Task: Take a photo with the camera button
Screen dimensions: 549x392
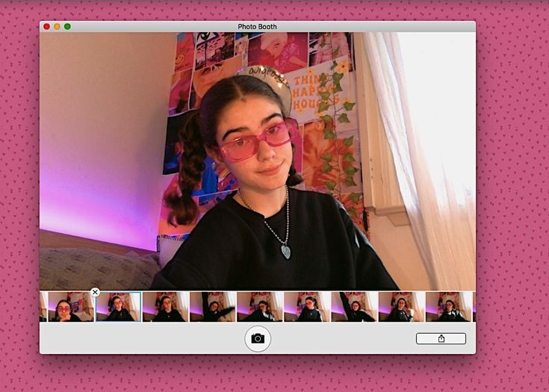Action: tap(258, 338)
